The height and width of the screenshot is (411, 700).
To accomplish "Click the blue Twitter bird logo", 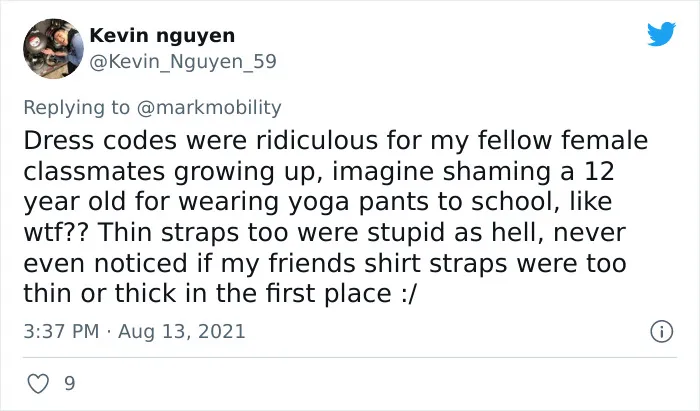I will coord(661,33).
